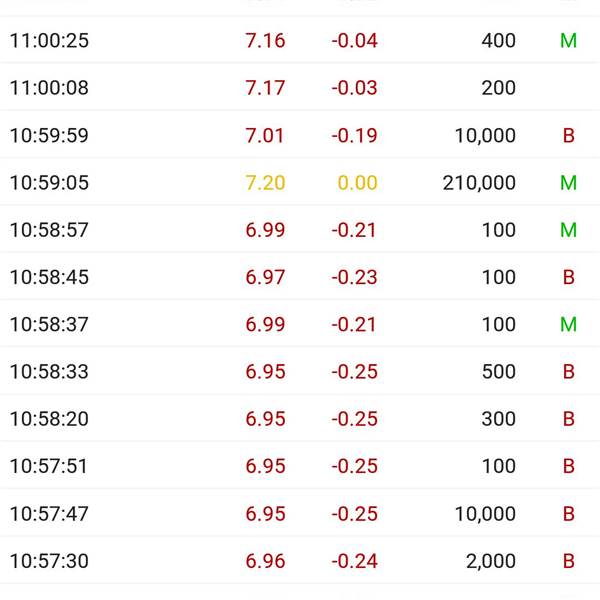Click the red B marker at 10:57:47
Screen dimensions: 600x600
(x=568, y=514)
